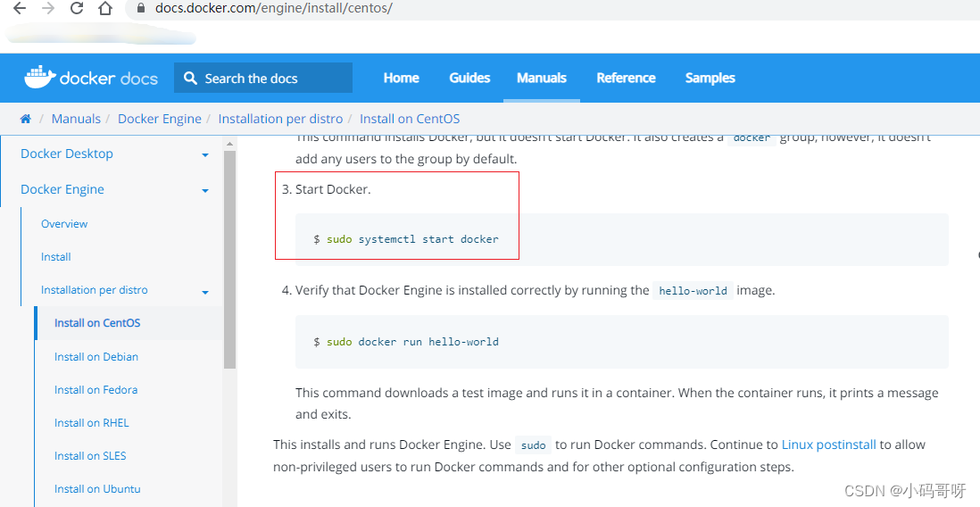
Task: Open Docker Engine breadcrumb link
Action: coord(160,119)
